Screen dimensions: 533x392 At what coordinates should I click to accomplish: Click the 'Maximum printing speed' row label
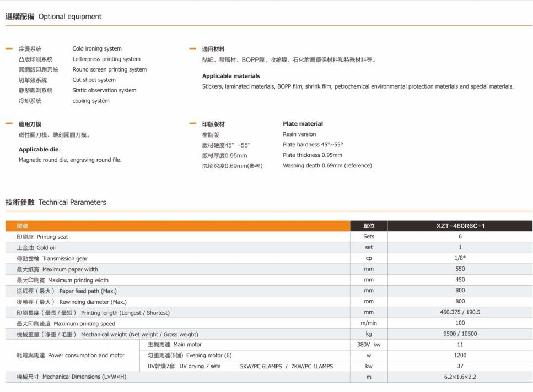[84, 324]
